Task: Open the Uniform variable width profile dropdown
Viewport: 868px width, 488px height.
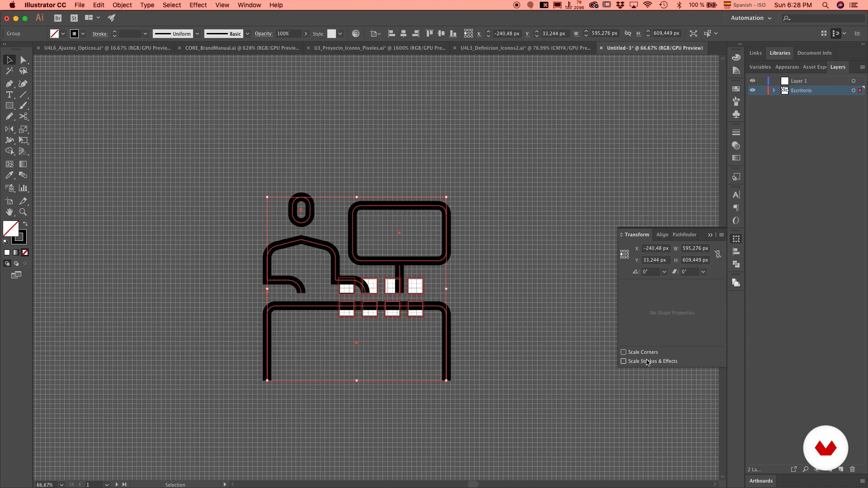Action: point(197,34)
